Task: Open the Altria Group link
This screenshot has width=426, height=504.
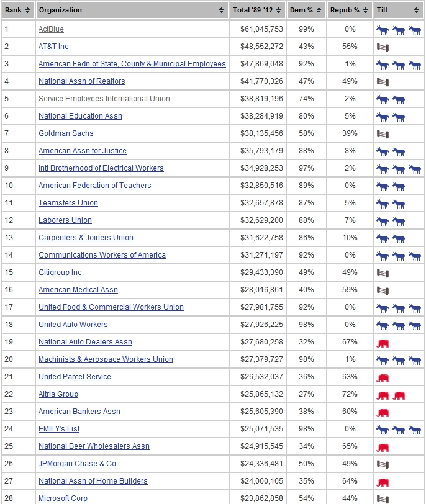Action: (58, 394)
